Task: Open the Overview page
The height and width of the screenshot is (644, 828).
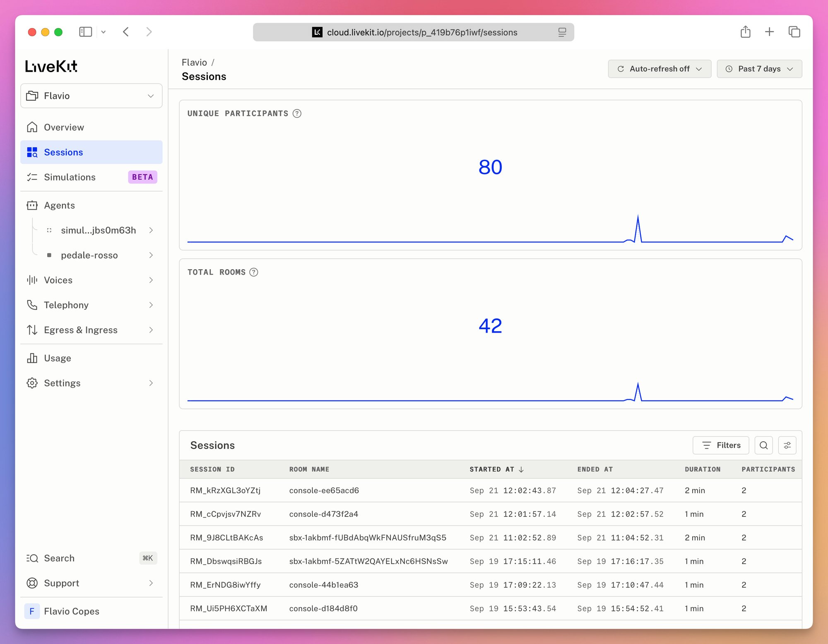Action: 91,127
